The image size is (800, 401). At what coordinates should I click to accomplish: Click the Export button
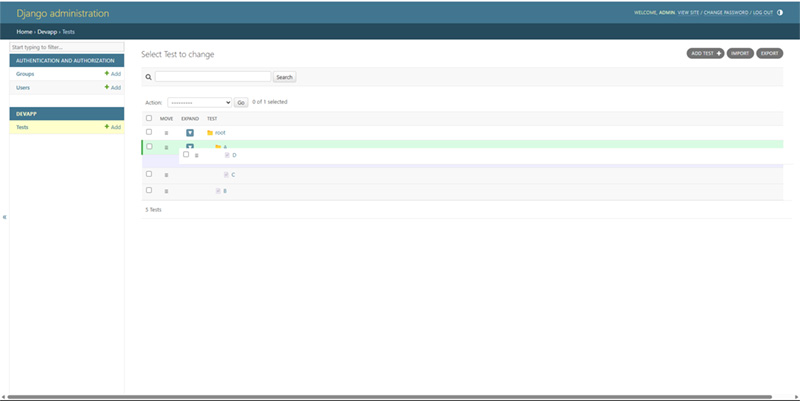tap(769, 53)
